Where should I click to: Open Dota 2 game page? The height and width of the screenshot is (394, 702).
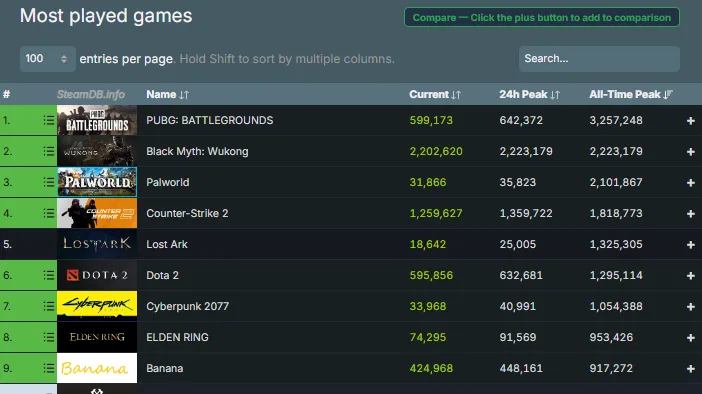click(162, 275)
